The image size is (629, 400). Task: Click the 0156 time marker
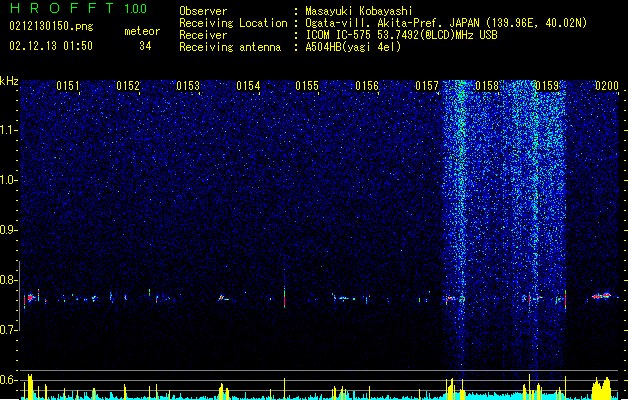click(367, 86)
